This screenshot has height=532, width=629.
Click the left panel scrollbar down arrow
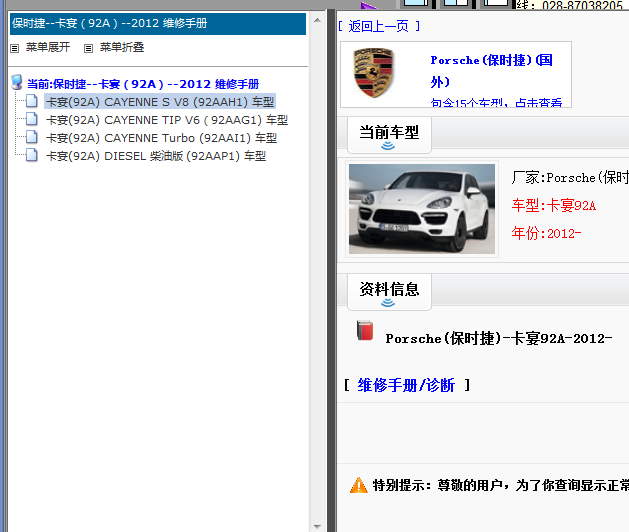(317, 526)
